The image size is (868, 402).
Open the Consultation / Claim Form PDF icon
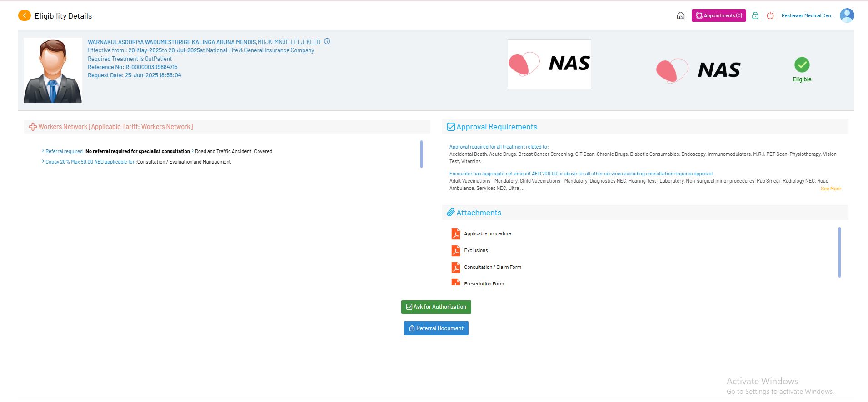(455, 267)
